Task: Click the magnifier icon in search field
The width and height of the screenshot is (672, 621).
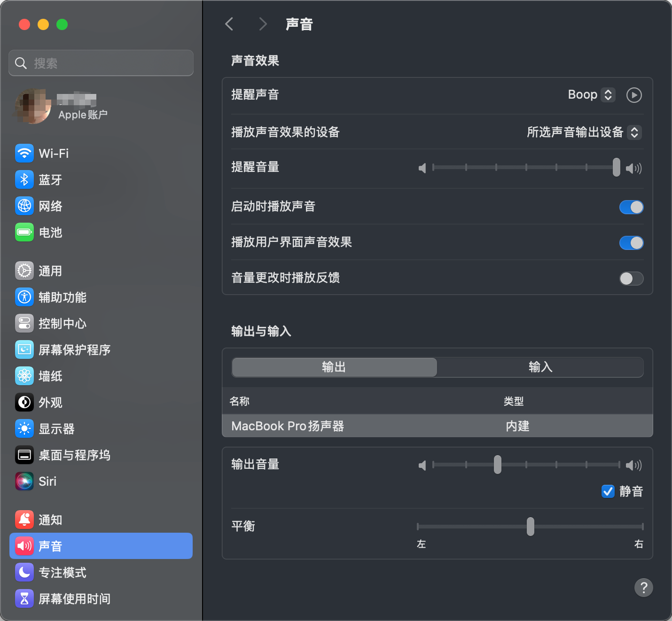Action: 21,63
